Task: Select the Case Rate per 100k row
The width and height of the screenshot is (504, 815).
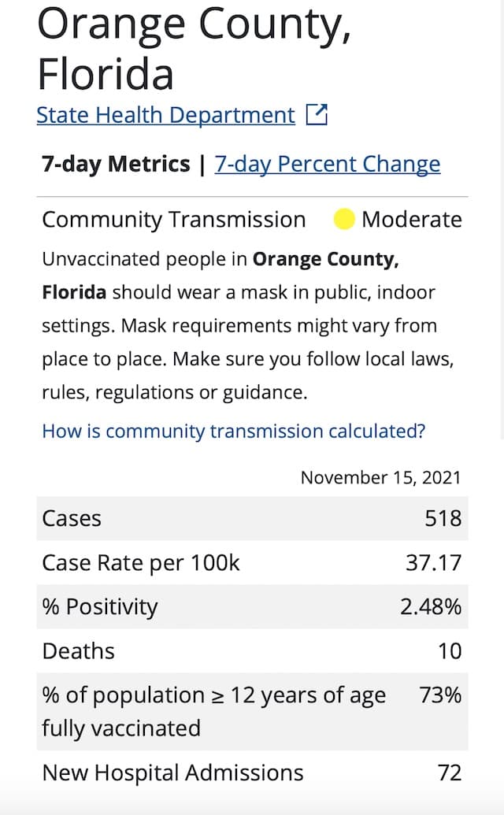Action: pos(252,562)
